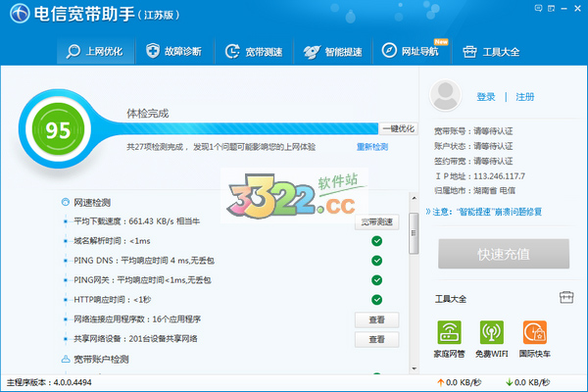The image size is (588, 392).
Task: Click the IP地址 113.246.117.7 text
Action: (x=479, y=176)
